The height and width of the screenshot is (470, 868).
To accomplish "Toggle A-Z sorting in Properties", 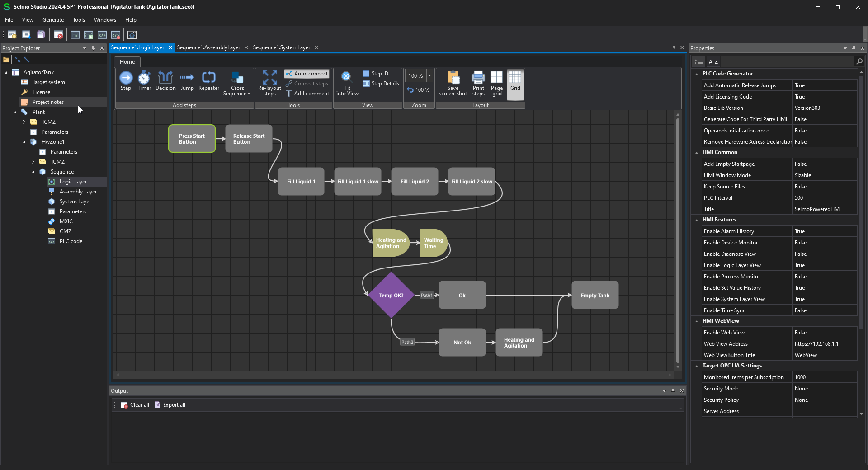I will [x=713, y=61].
